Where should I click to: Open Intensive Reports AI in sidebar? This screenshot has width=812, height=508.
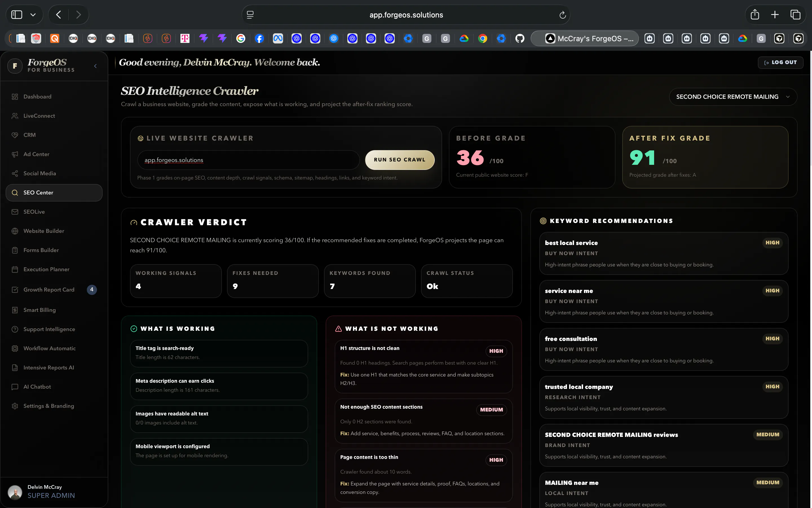(x=54, y=367)
